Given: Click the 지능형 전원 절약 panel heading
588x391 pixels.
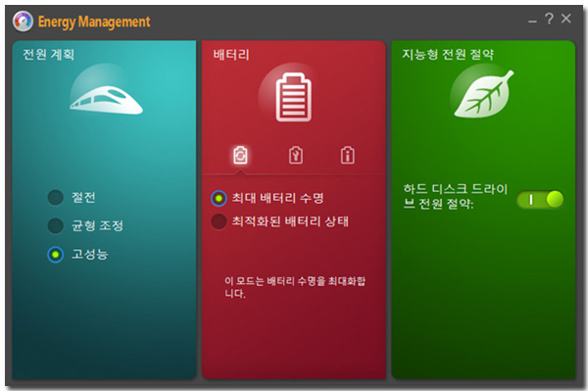Looking at the screenshot, I should click(x=448, y=54).
